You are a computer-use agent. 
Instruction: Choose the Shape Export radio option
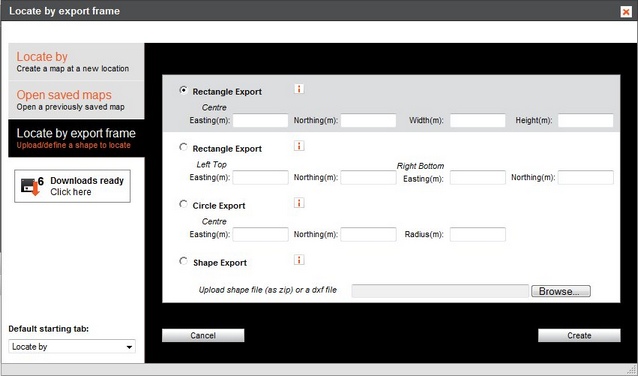click(184, 261)
